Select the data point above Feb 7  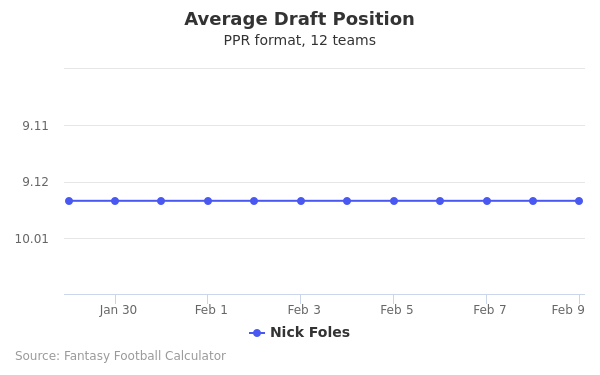click(487, 201)
